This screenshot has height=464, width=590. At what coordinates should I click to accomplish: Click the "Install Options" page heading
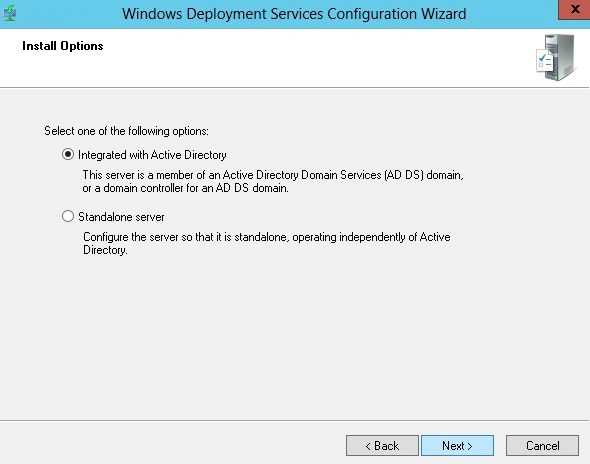click(x=62, y=46)
